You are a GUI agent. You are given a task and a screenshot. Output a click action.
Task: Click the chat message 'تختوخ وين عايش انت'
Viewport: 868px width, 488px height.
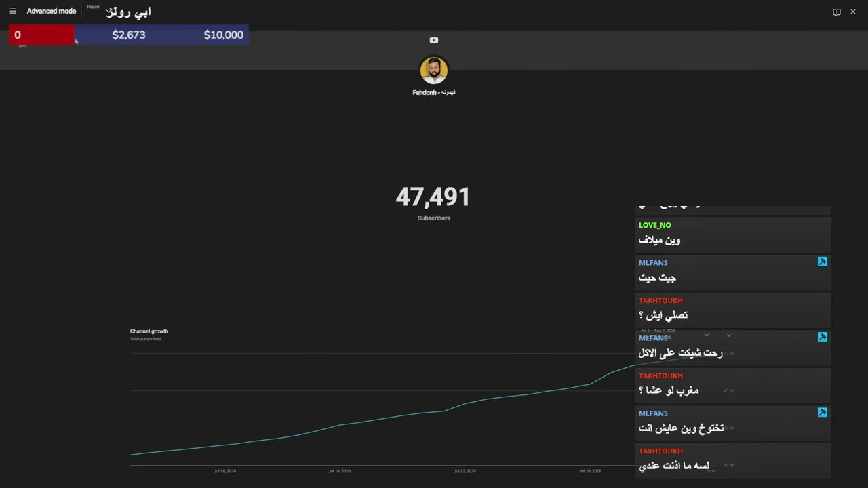click(x=682, y=428)
